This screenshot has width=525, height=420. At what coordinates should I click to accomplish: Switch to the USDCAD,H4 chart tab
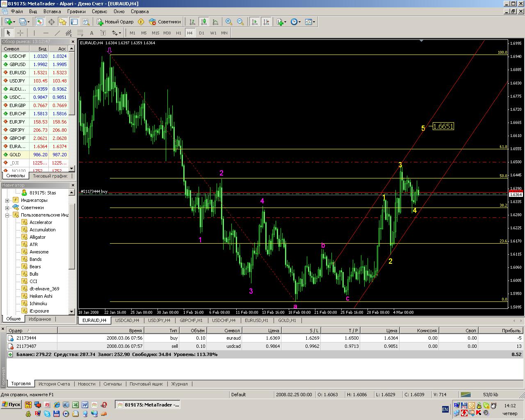click(x=127, y=320)
